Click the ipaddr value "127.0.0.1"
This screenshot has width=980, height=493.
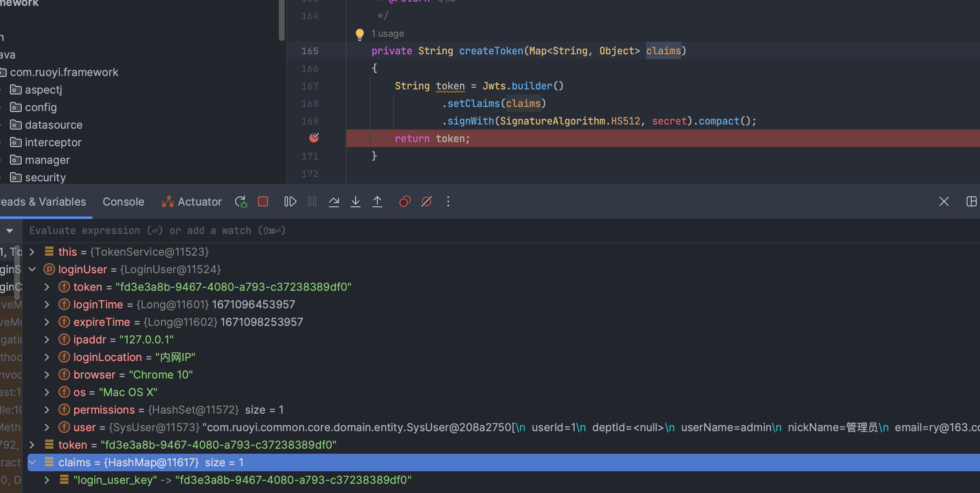coord(146,340)
